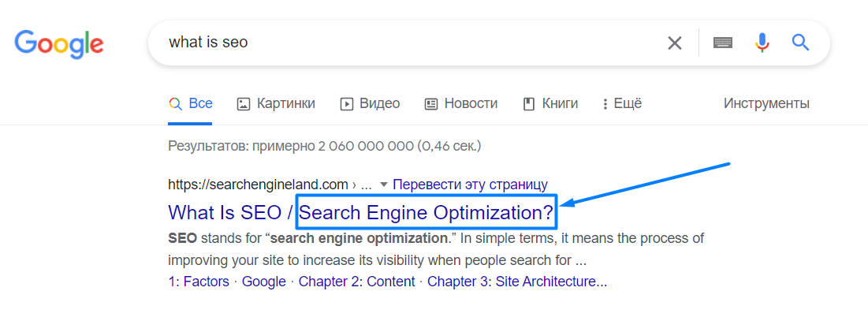Click the Видео play icon

[346, 103]
